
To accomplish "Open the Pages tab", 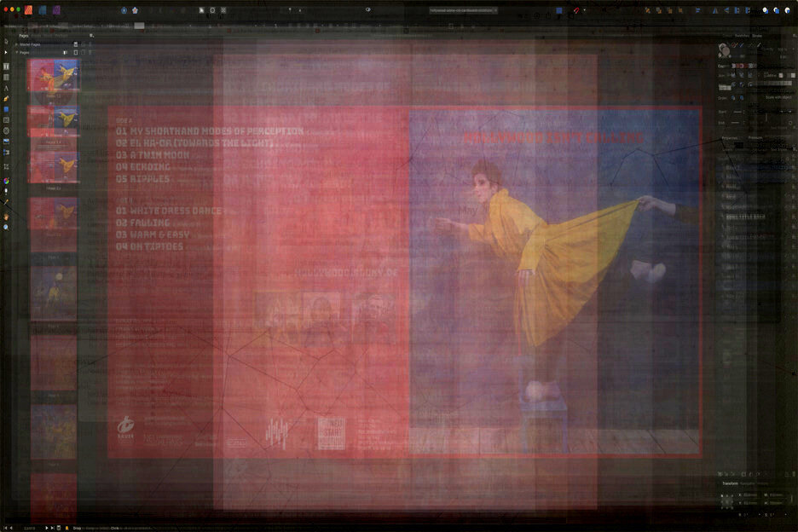I will pos(24,36).
